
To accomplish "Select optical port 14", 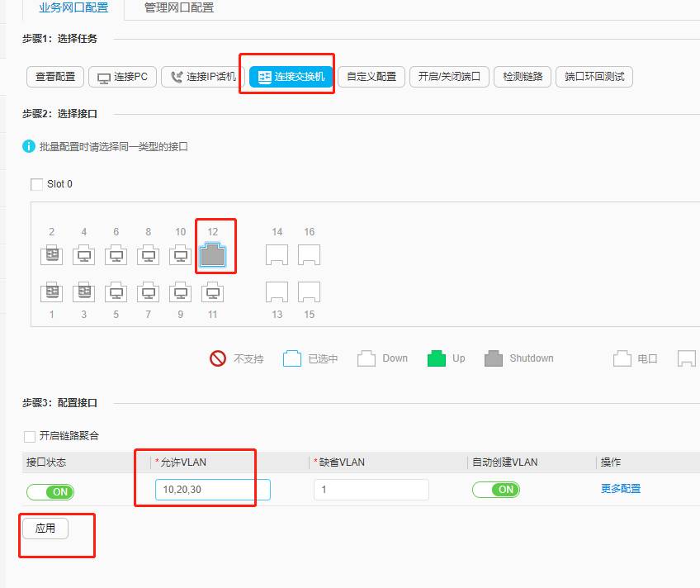I will (277, 255).
